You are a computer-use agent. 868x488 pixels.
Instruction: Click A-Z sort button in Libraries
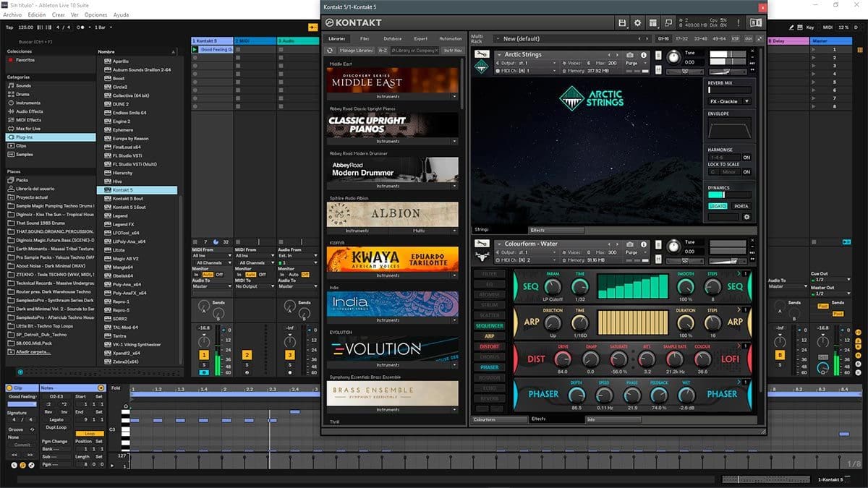tap(383, 51)
